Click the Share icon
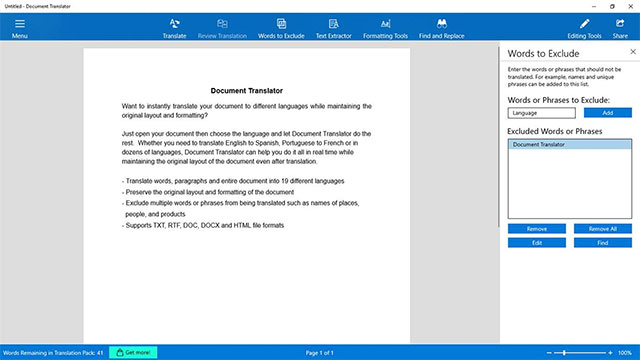Image resolution: width=640 pixels, height=360 pixels. point(620,24)
